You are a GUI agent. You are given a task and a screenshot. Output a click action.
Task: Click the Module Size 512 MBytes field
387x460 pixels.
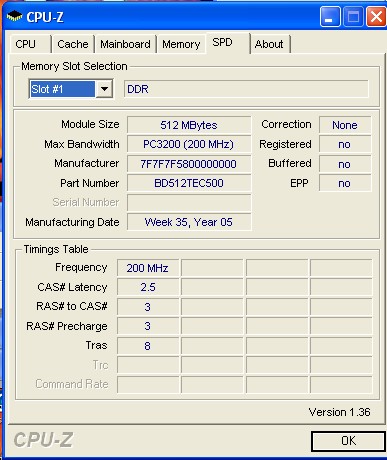[189, 125]
